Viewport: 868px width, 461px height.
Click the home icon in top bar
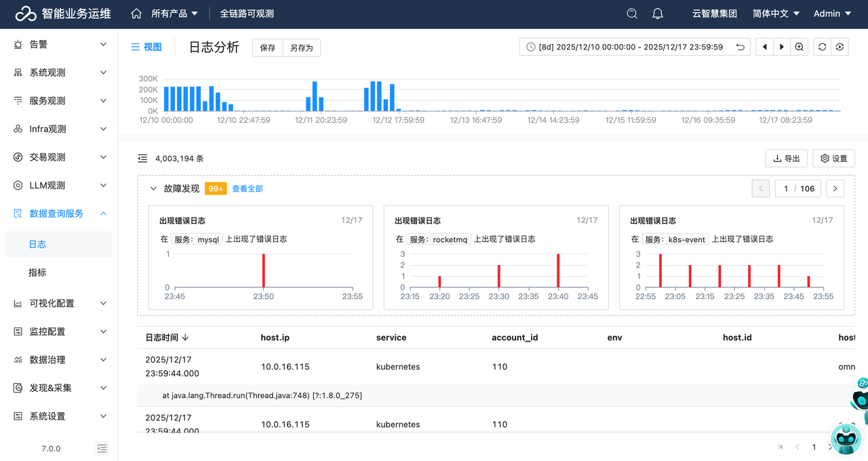[136, 14]
